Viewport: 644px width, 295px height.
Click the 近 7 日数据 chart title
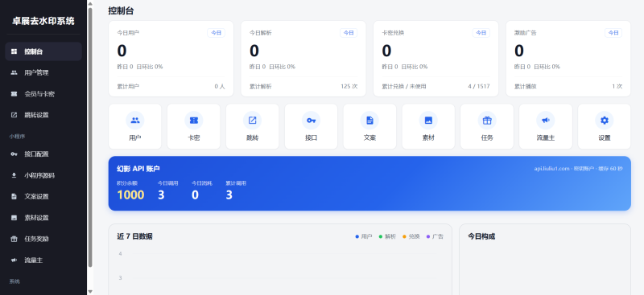pos(134,236)
